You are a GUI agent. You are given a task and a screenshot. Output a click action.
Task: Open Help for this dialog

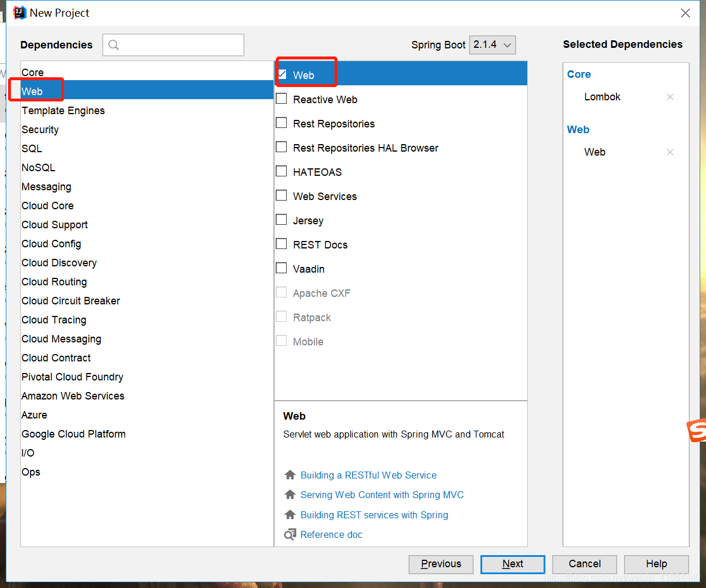click(x=656, y=564)
